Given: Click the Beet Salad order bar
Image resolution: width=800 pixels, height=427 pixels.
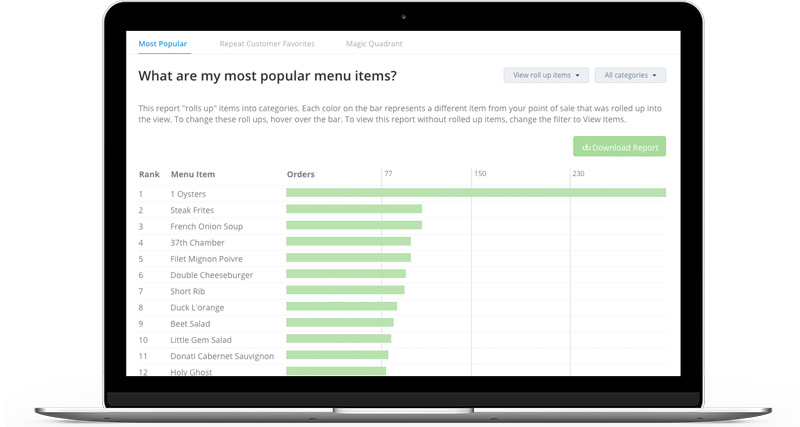Looking at the screenshot, I should 340,323.
